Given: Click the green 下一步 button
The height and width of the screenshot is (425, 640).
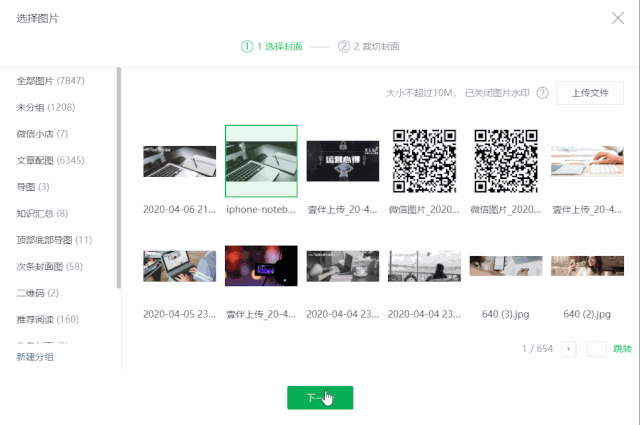Looking at the screenshot, I should (320, 398).
